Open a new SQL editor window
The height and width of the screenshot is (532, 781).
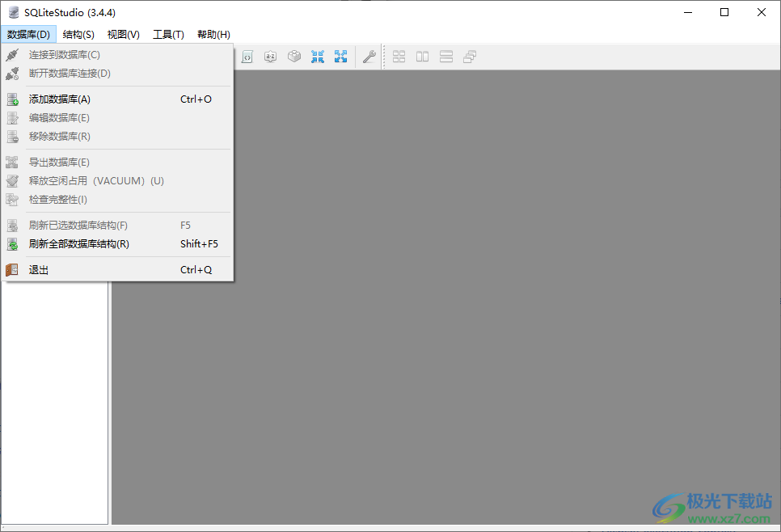tap(247, 56)
